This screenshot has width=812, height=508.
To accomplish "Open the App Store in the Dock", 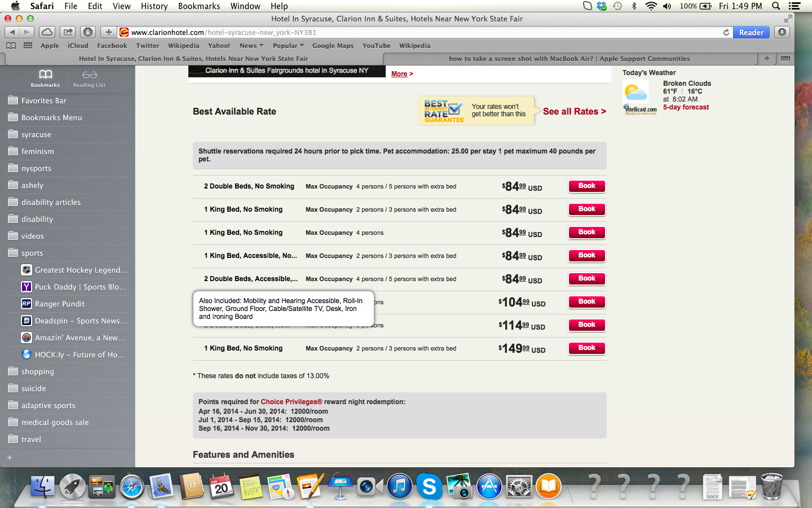I will tap(489, 486).
